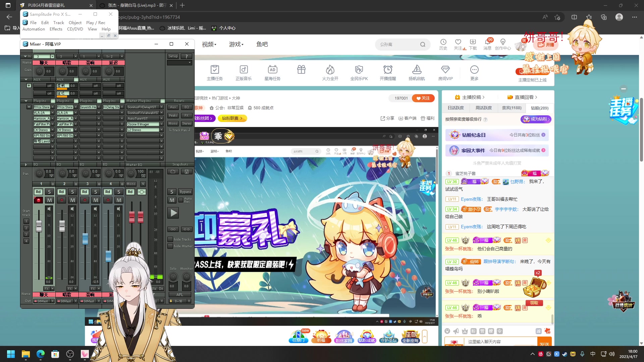Open the 火力全开 flame icon
The height and width of the screenshot is (362, 644).
point(330,72)
